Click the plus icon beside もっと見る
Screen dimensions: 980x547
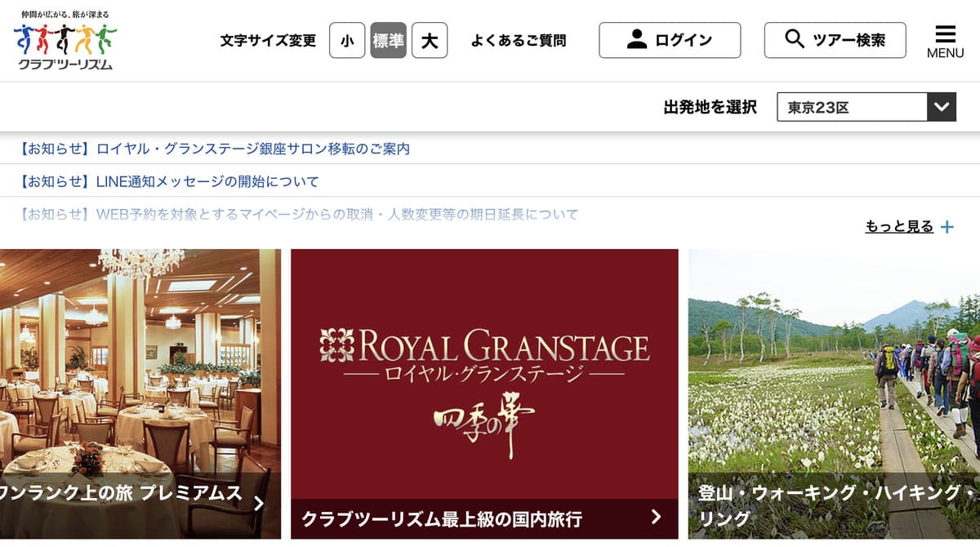pyautogui.click(x=947, y=227)
